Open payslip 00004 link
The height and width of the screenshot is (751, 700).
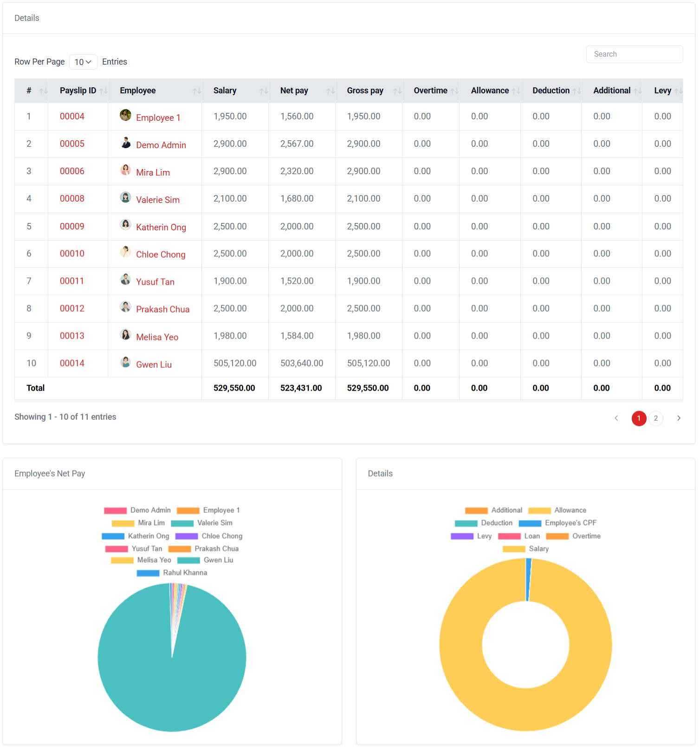[72, 116]
